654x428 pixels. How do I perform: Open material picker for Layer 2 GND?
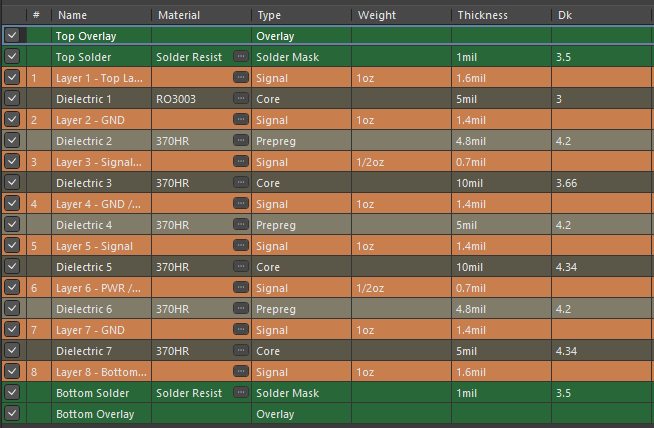(x=240, y=120)
